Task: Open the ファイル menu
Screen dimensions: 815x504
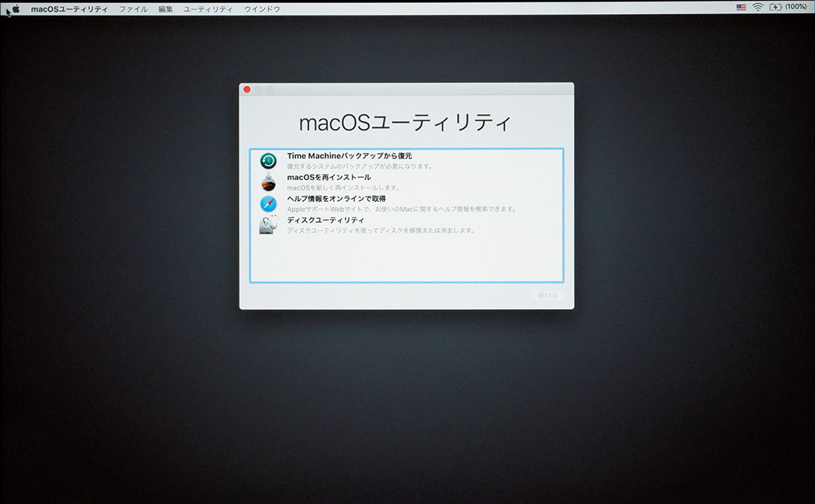Action: (x=134, y=9)
